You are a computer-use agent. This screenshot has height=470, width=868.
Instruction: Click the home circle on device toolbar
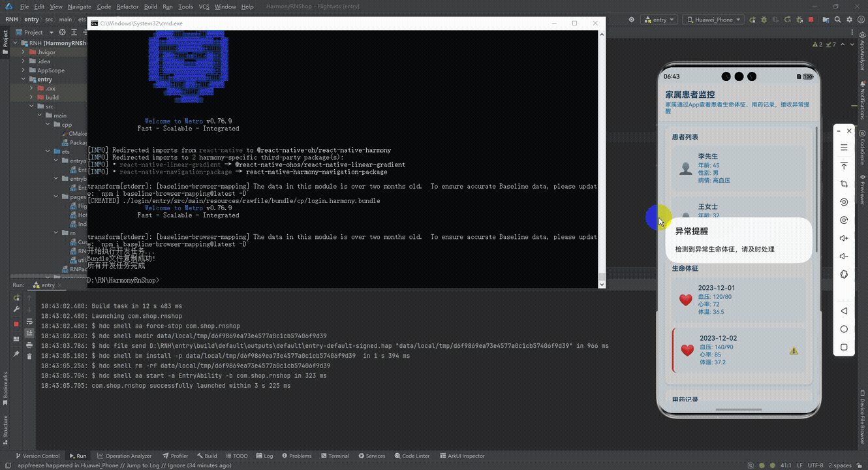844,329
